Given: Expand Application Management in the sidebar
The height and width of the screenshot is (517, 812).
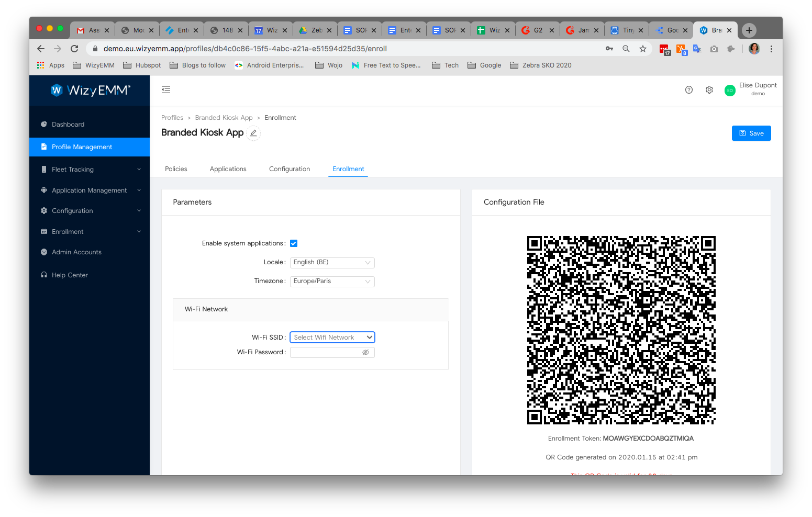Looking at the screenshot, I should pyautogui.click(x=90, y=190).
